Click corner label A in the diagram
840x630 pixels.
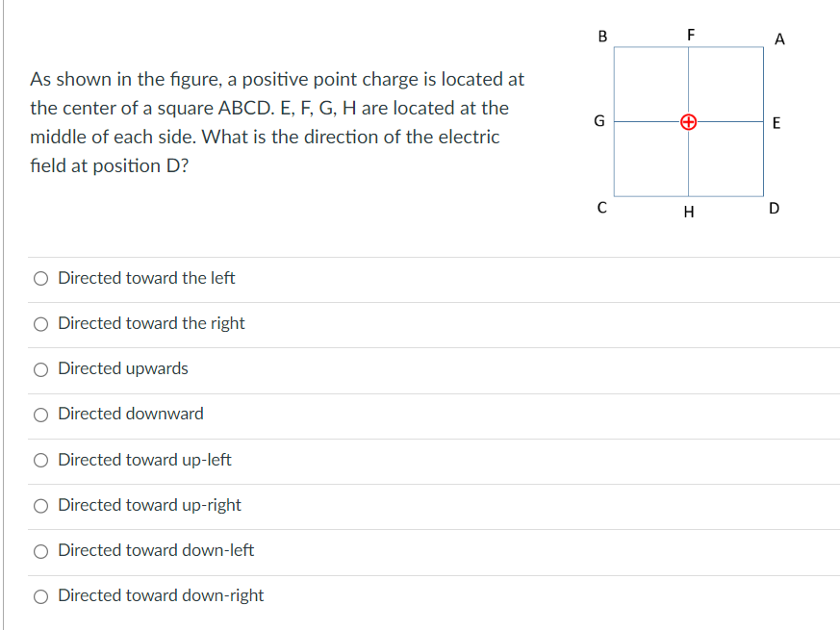tap(779, 38)
